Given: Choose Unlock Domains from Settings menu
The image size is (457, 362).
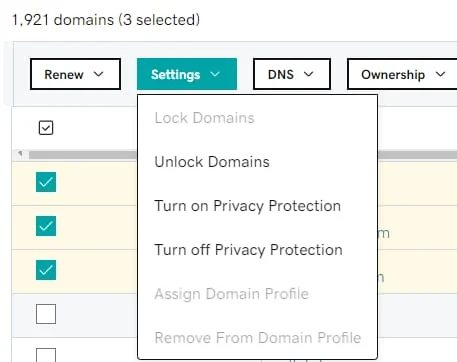Looking at the screenshot, I should point(212,162).
